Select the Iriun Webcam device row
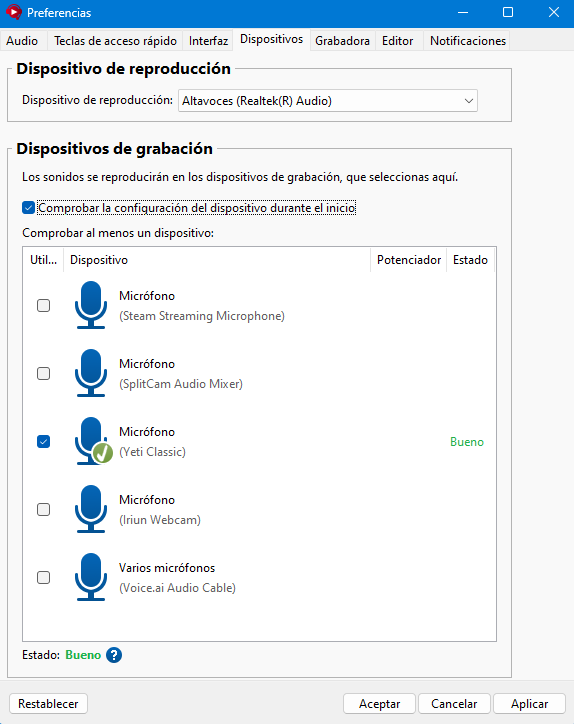The image size is (574, 724). 260,509
